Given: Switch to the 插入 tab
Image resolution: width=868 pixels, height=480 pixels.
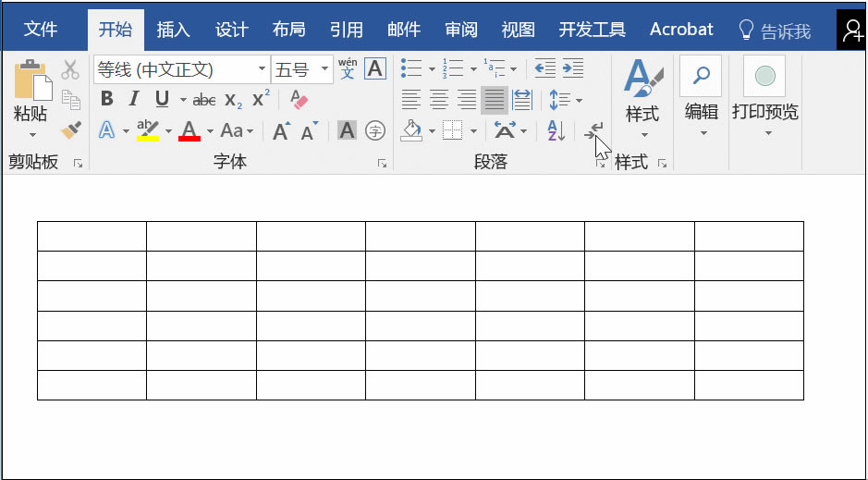Looking at the screenshot, I should pos(173,30).
